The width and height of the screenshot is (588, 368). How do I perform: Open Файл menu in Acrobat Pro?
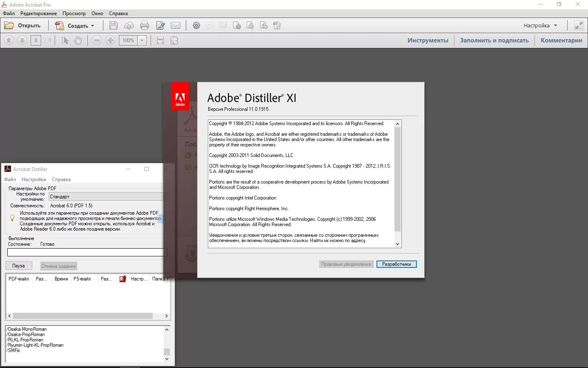(x=9, y=13)
